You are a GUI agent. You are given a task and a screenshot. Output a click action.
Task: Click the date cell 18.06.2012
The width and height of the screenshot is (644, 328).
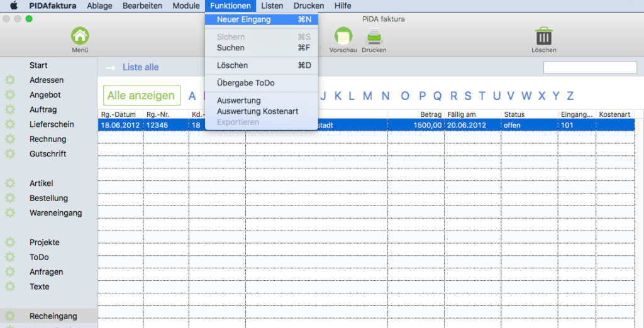coord(120,125)
